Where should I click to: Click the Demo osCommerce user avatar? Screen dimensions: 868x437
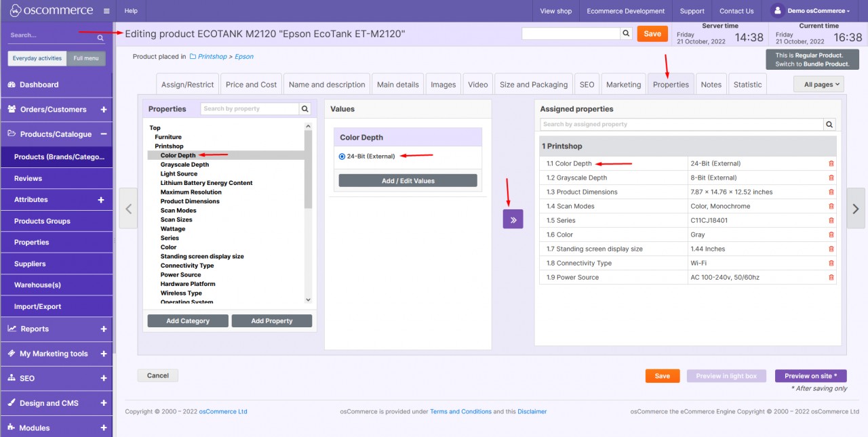(x=777, y=11)
